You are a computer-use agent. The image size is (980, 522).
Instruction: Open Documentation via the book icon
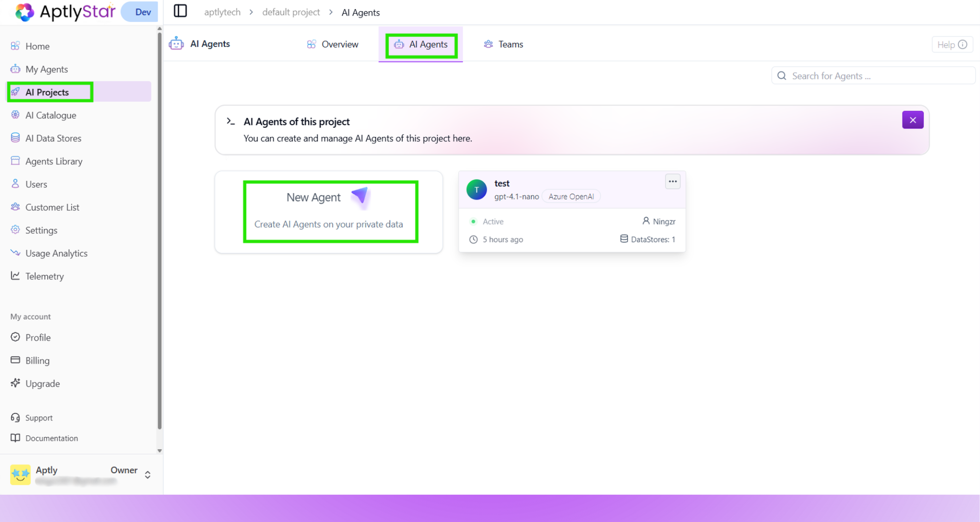15,438
